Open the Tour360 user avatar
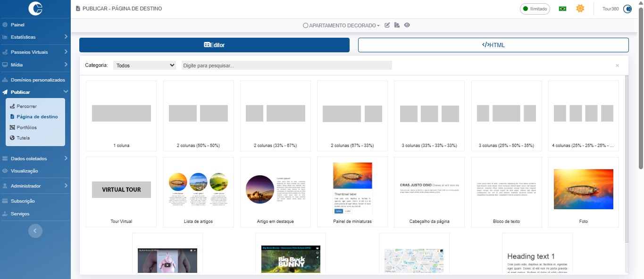Screen dimensions: 644x279 pos(627,8)
